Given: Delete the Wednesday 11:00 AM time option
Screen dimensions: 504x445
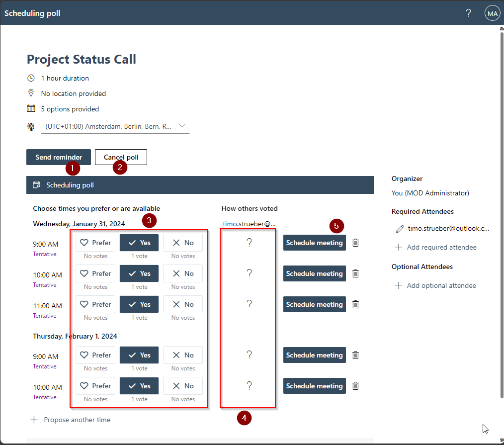Looking at the screenshot, I should [355, 304].
